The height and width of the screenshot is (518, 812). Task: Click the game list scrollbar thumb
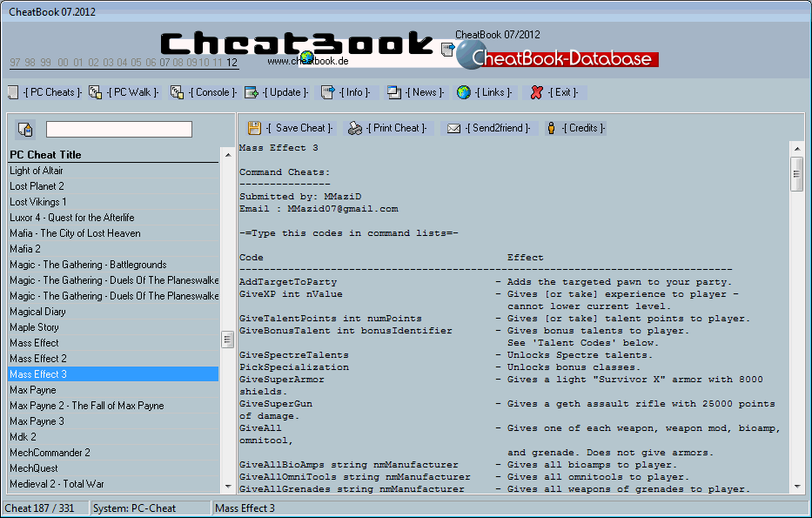[x=227, y=340]
